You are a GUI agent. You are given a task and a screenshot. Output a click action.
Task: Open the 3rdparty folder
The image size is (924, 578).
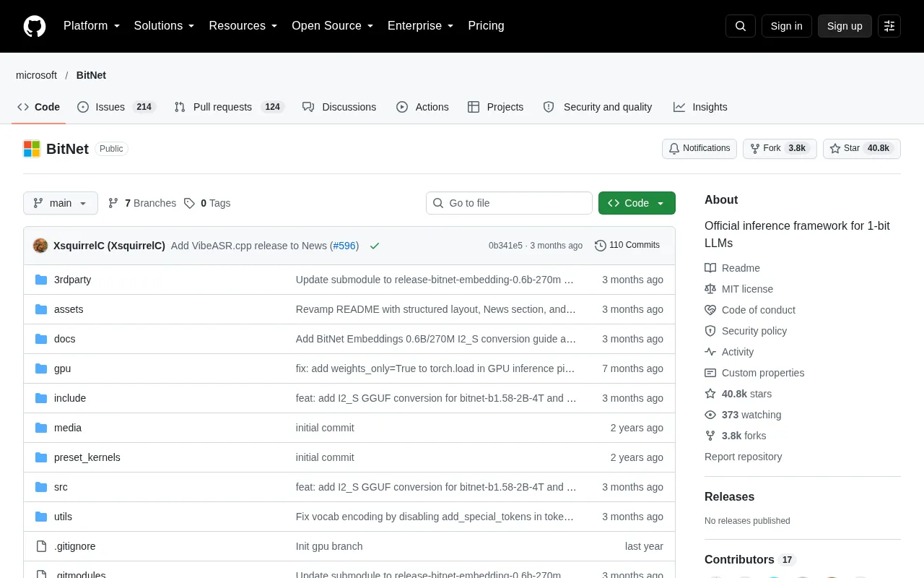tap(72, 280)
